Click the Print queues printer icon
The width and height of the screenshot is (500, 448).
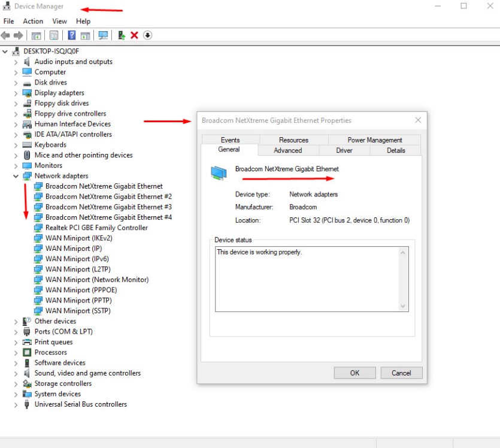pos(27,342)
